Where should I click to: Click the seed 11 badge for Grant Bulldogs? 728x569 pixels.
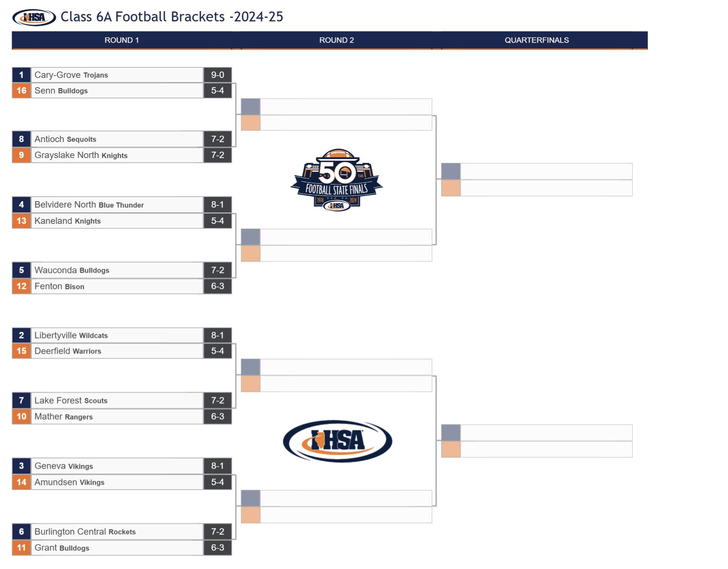(x=22, y=548)
